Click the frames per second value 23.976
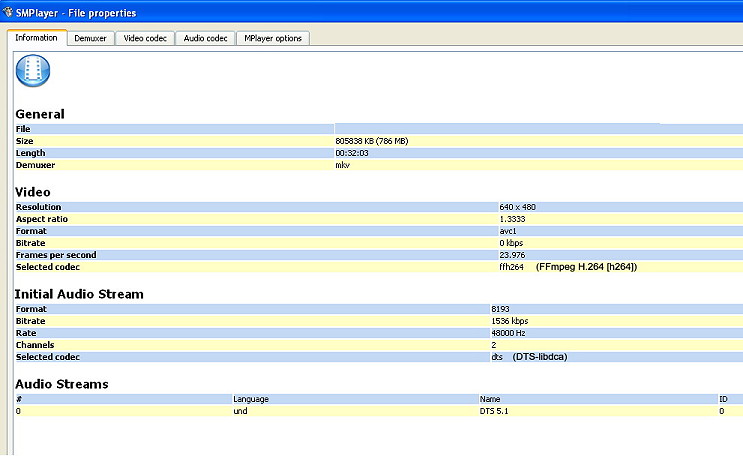 512,255
